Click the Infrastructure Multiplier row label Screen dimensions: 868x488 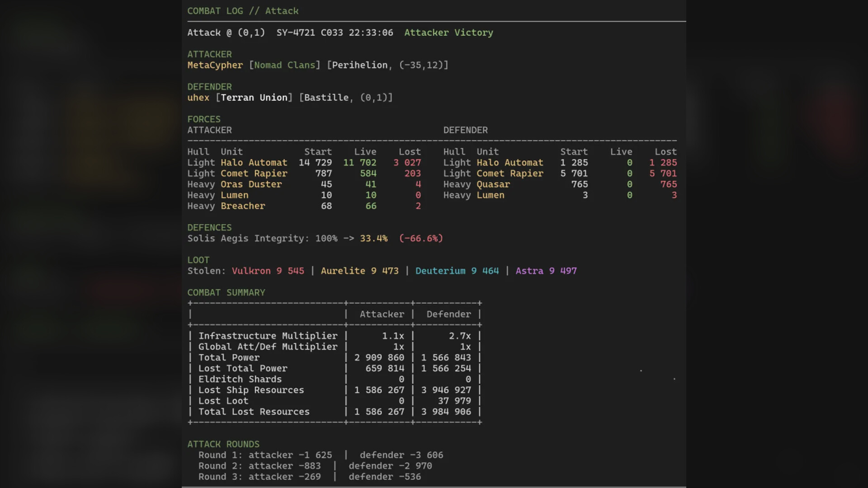[x=268, y=336]
